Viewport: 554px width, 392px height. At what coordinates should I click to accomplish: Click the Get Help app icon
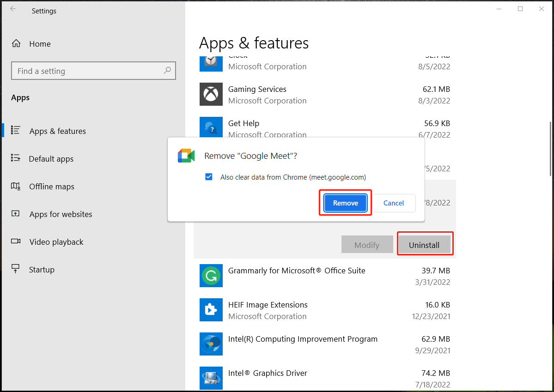pyautogui.click(x=211, y=127)
